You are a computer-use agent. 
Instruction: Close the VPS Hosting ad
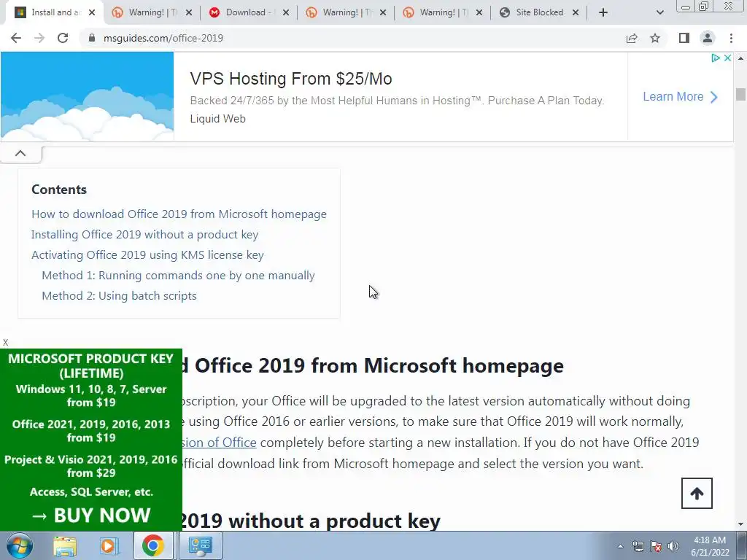coord(727,58)
